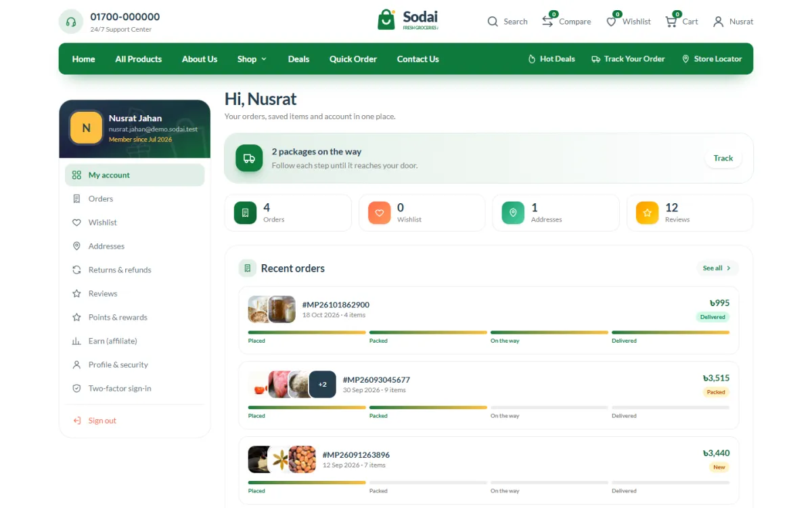Click the headset support center icon
The image size is (812, 508).
pyautogui.click(x=70, y=22)
